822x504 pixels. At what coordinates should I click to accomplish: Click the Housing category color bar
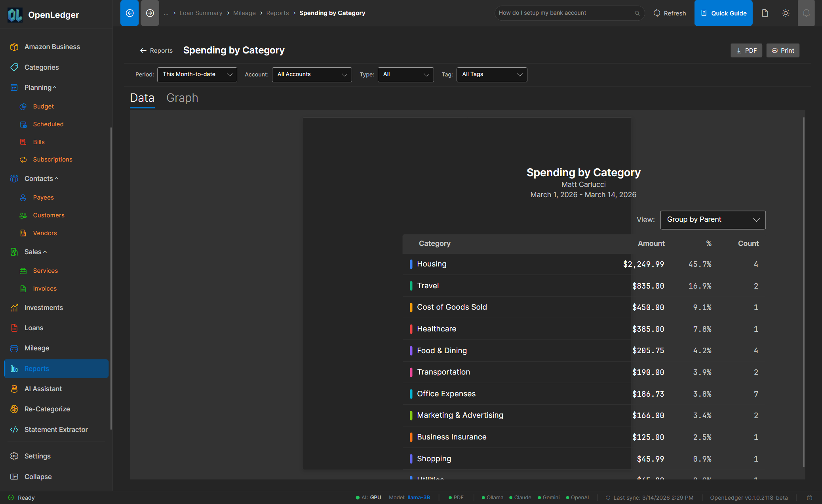point(411,264)
